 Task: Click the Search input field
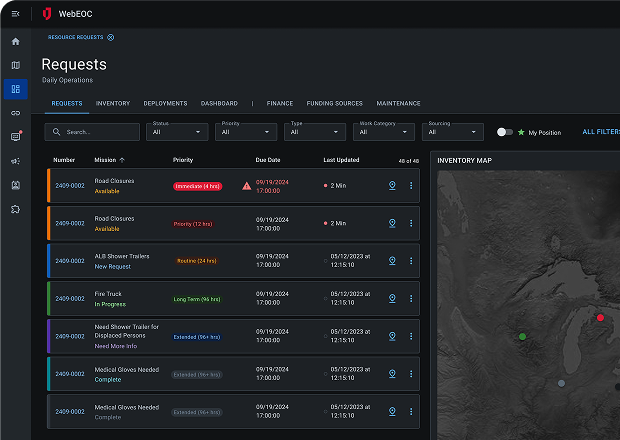coord(93,132)
